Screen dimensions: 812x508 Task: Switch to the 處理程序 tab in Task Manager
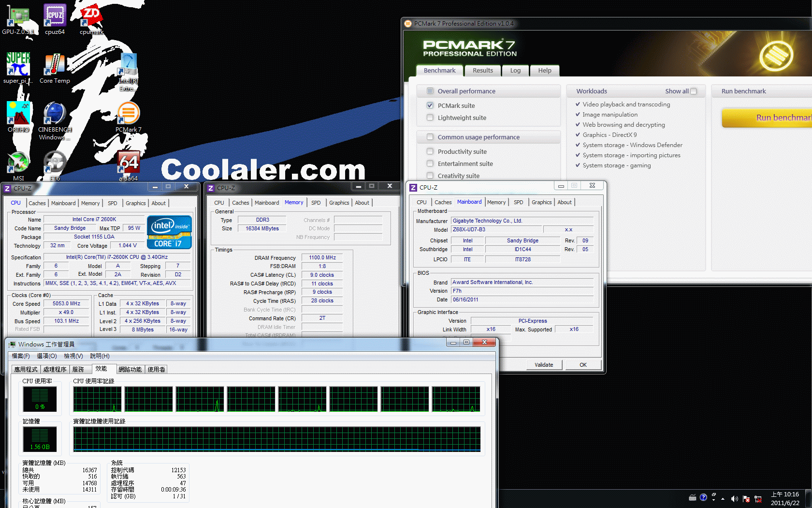55,369
